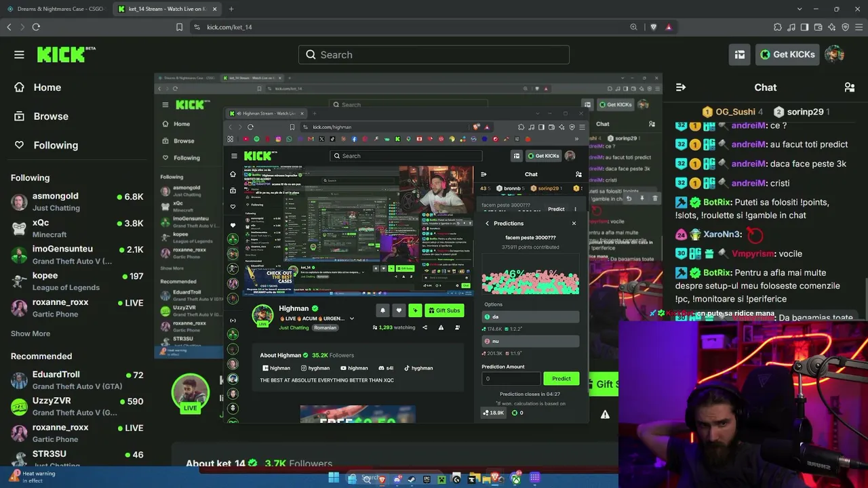Open roxanne_roxx under Recommended
The width and height of the screenshot is (868, 488).
tap(77, 433)
